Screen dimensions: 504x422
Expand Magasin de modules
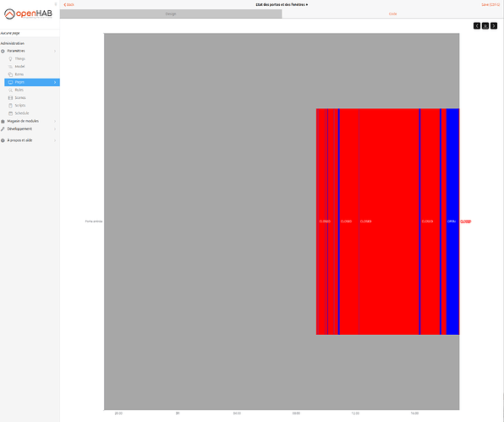pyautogui.click(x=30, y=121)
